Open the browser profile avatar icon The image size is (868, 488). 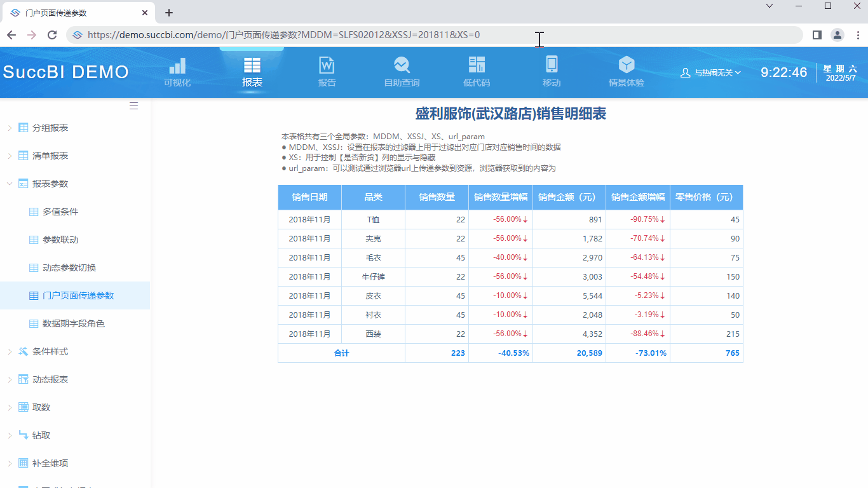point(837,36)
